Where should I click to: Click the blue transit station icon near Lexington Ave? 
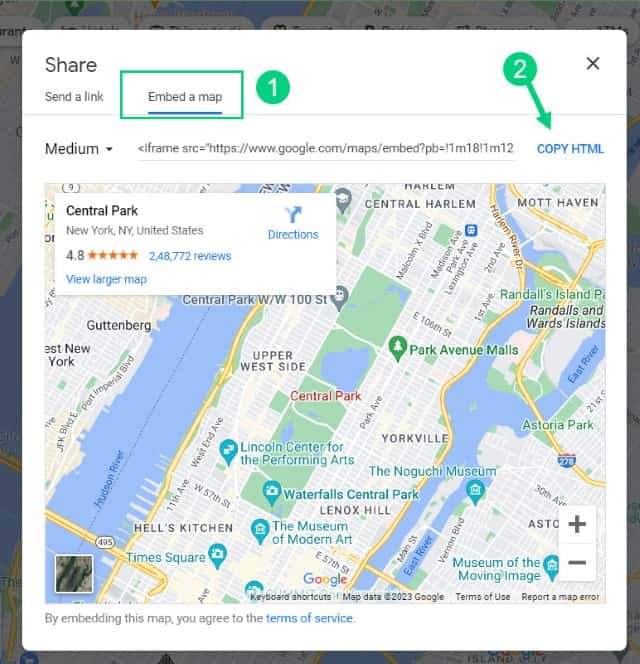click(471, 230)
